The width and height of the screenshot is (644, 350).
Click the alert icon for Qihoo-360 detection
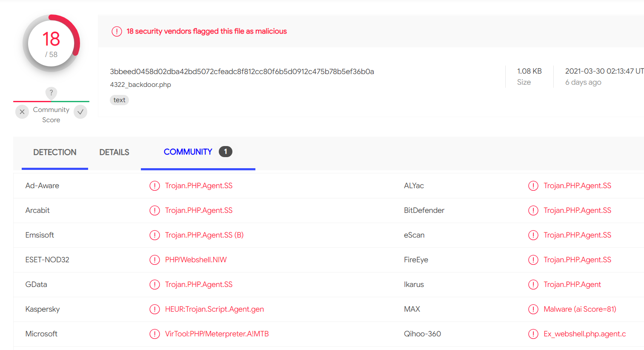533,334
